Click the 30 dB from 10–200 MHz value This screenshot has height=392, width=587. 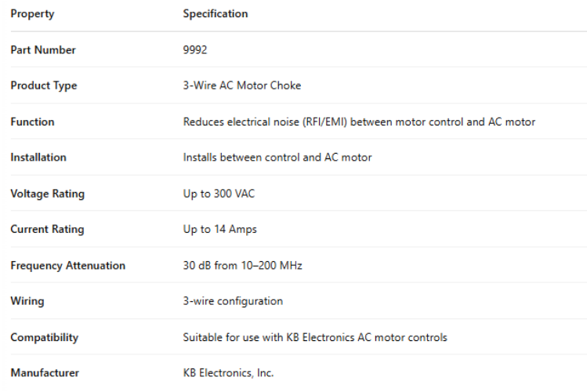(x=243, y=266)
